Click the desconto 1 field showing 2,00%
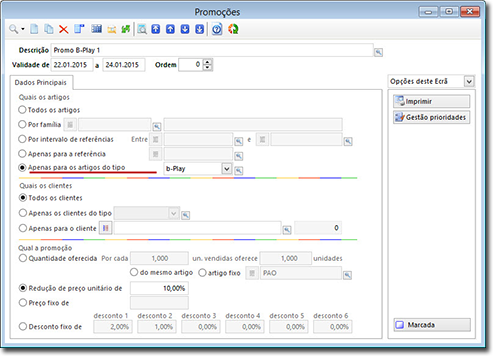Viewport: 496px width, 360px height. pos(113,327)
